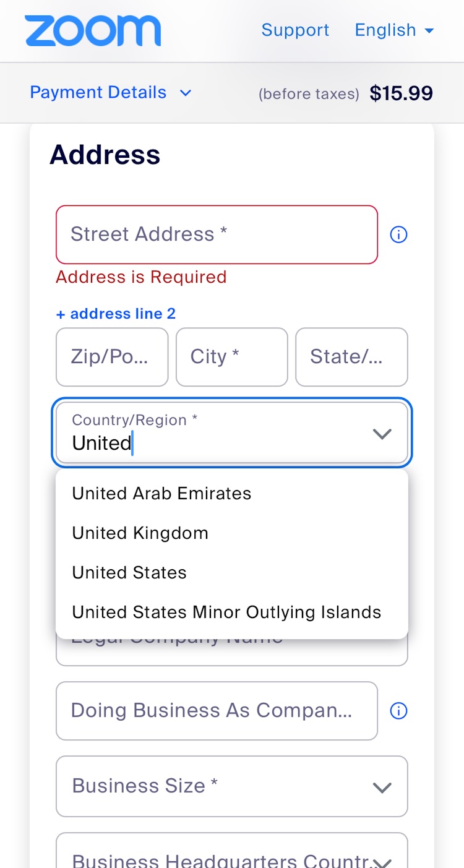Click into the Zip/Postal code field
Viewport: 464px width, 868px height.
click(112, 357)
